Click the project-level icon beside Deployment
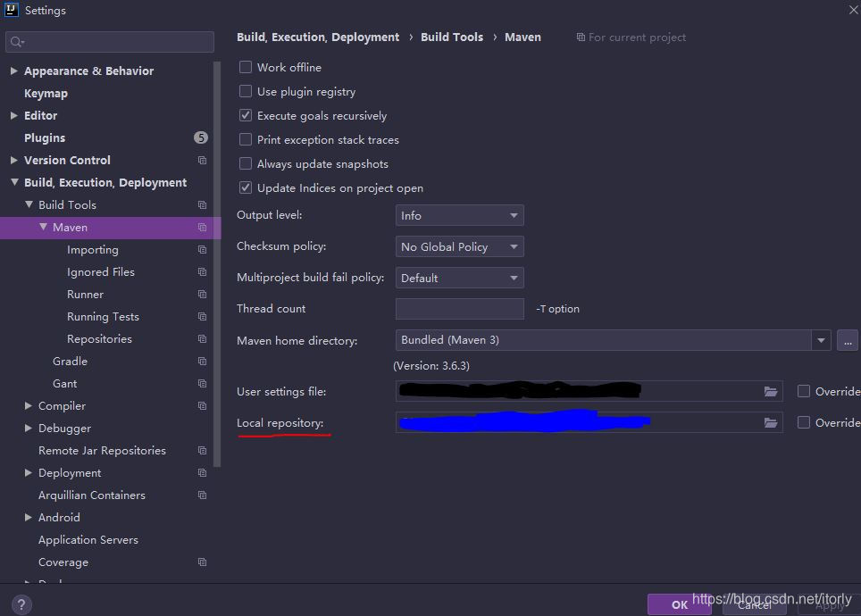The width and height of the screenshot is (861, 616). [x=202, y=472]
